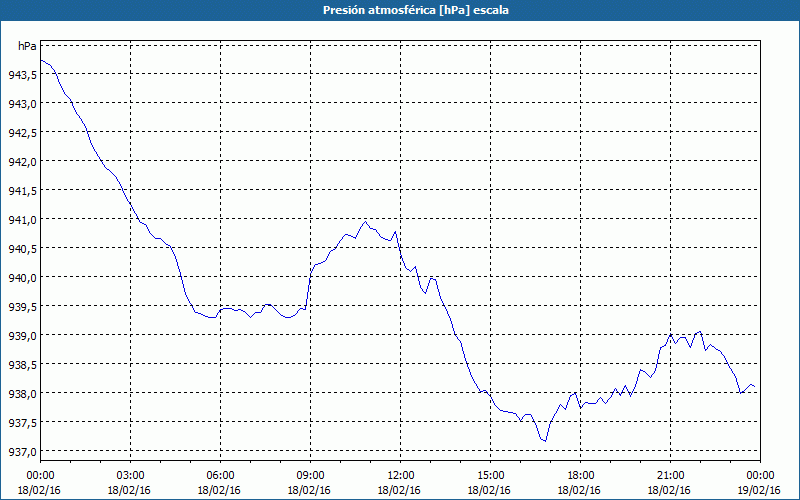Click the 15:00 time label
800x500 pixels.
click(x=490, y=476)
